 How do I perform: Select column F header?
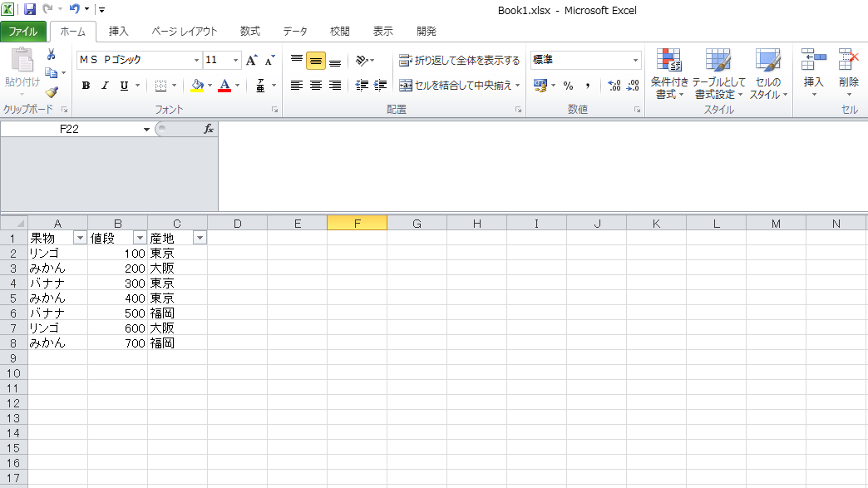[x=357, y=224]
